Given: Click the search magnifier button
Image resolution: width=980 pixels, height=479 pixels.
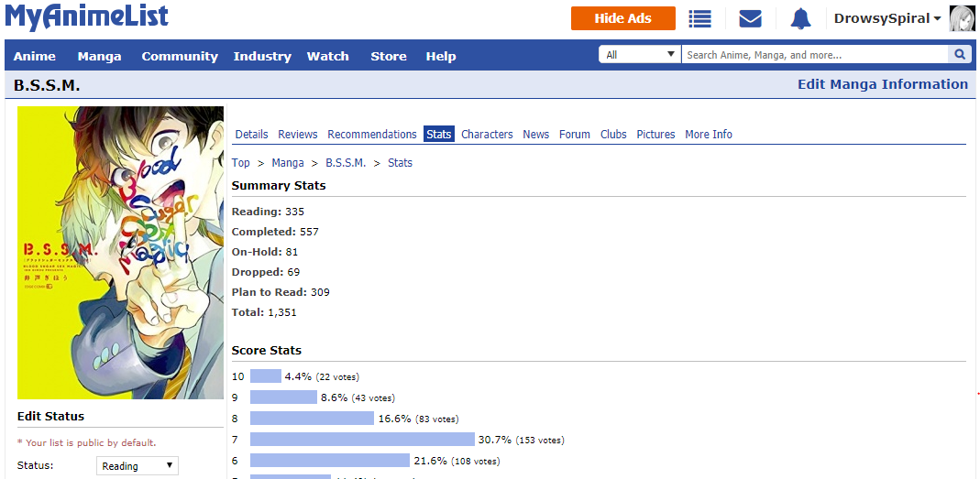Looking at the screenshot, I should click(x=960, y=55).
